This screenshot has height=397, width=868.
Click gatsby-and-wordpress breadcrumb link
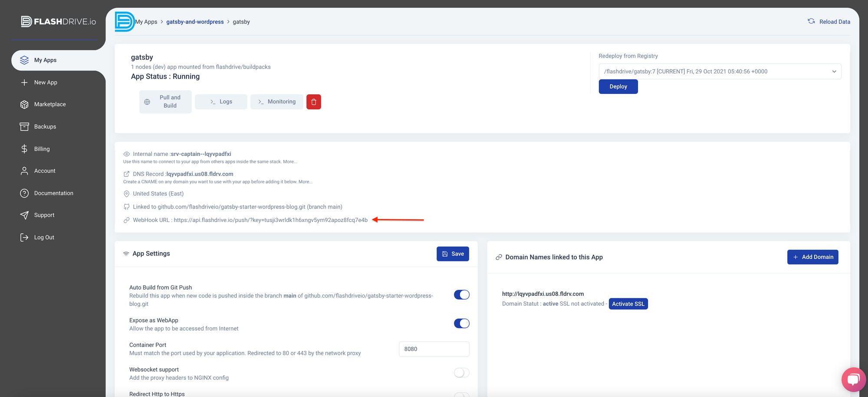[195, 22]
